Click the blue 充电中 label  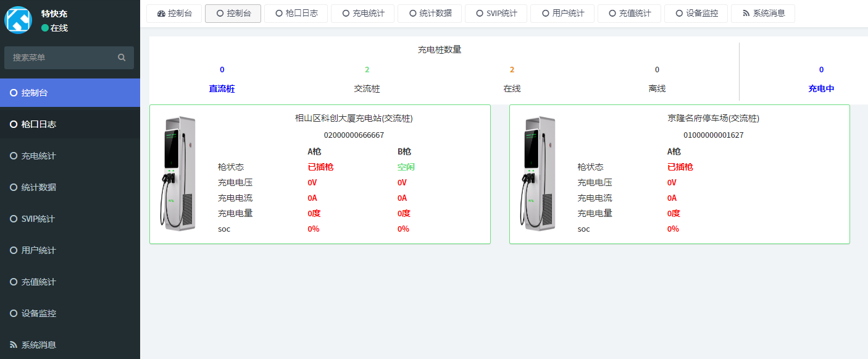pyautogui.click(x=821, y=88)
